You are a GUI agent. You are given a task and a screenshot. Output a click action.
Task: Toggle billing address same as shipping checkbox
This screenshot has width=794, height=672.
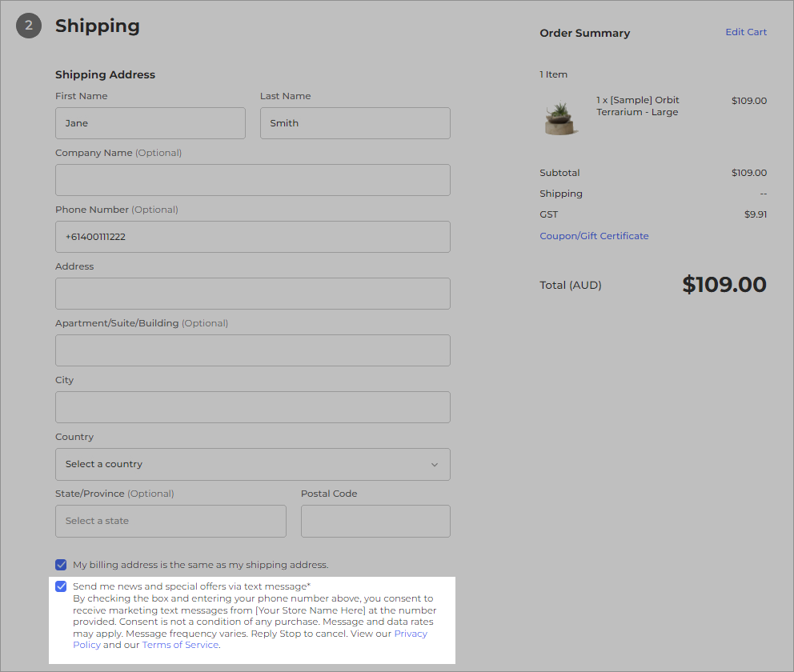tap(62, 565)
